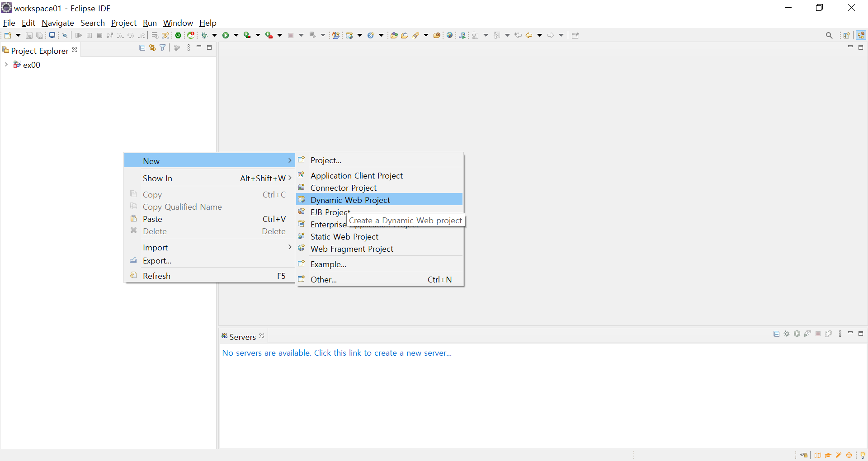Open the File menu
This screenshot has width=868, height=461.
point(9,23)
